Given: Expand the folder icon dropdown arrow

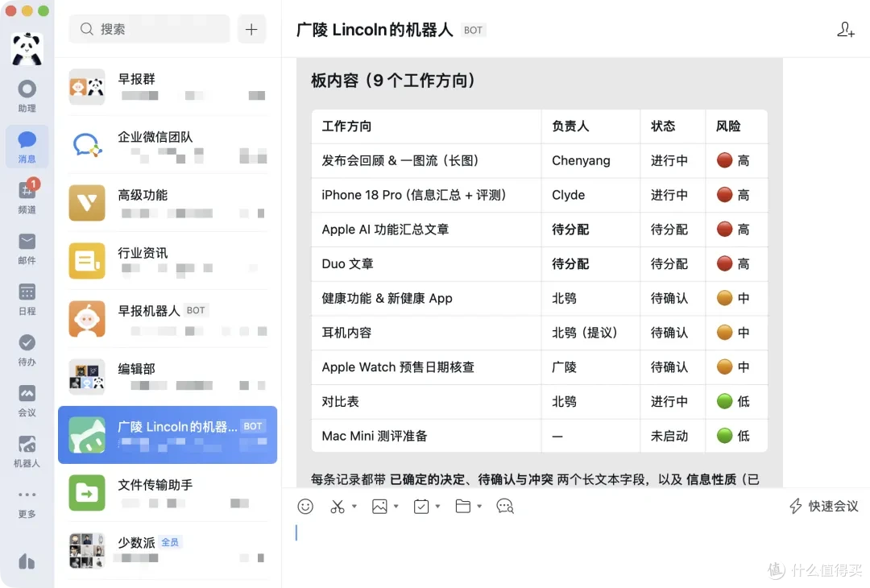Looking at the screenshot, I should [x=479, y=506].
